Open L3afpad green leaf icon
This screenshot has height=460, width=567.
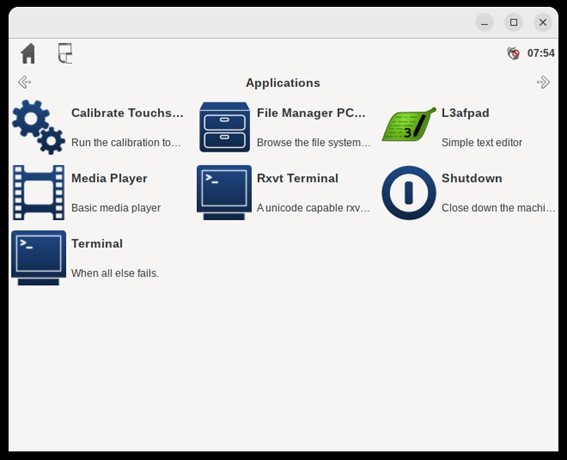(x=409, y=124)
